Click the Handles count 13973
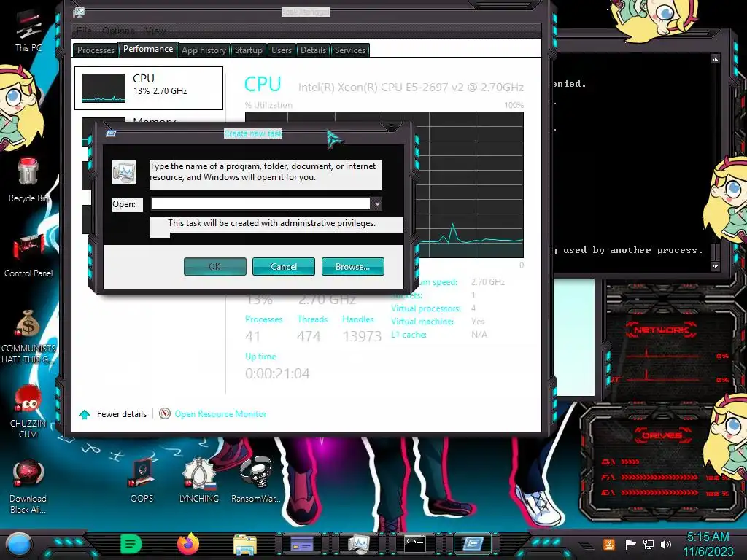This screenshot has height=560, width=747. coord(362,337)
